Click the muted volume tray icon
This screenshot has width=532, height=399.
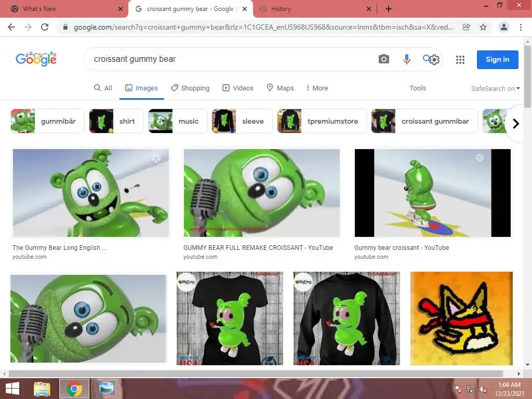tap(483, 389)
